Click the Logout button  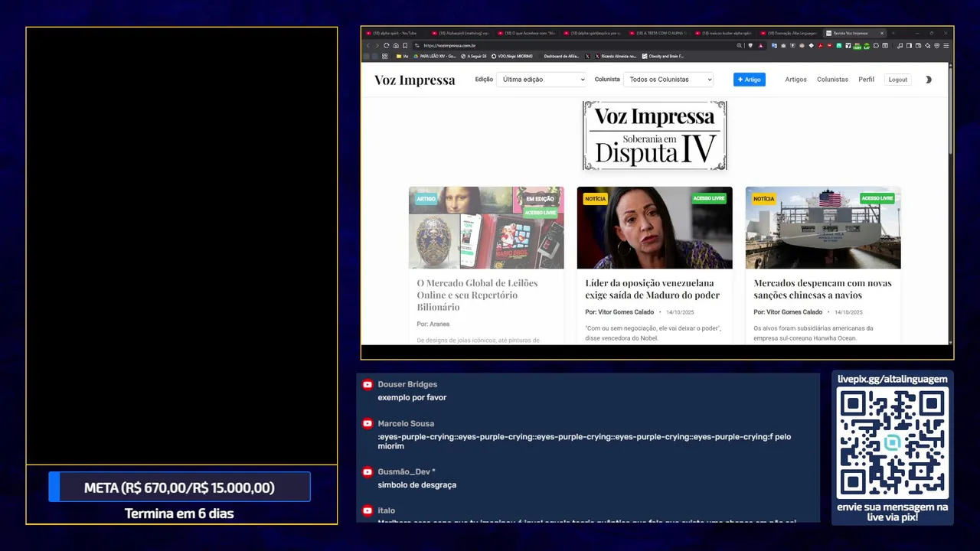[x=898, y=80]
